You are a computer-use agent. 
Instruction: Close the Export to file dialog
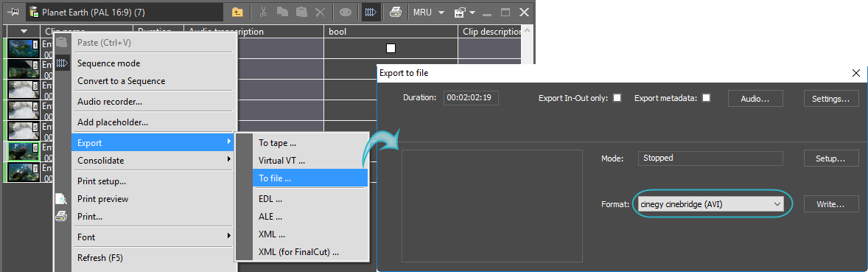click(x=855, y=72)
